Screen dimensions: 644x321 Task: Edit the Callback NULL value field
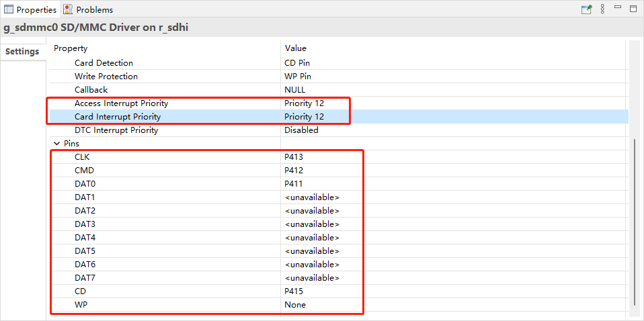(x=295, y=90)
